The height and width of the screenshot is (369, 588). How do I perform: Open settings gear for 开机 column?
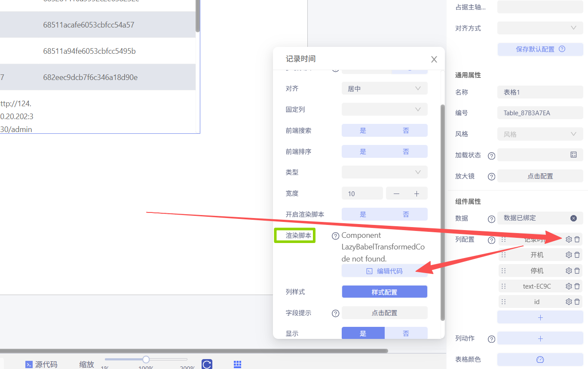569,255
